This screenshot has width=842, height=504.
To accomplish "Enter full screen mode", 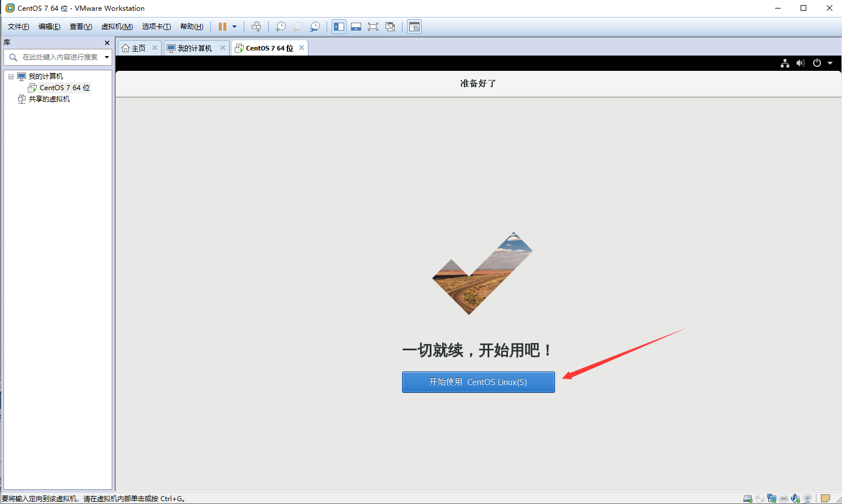I will [x=373, y=27].
